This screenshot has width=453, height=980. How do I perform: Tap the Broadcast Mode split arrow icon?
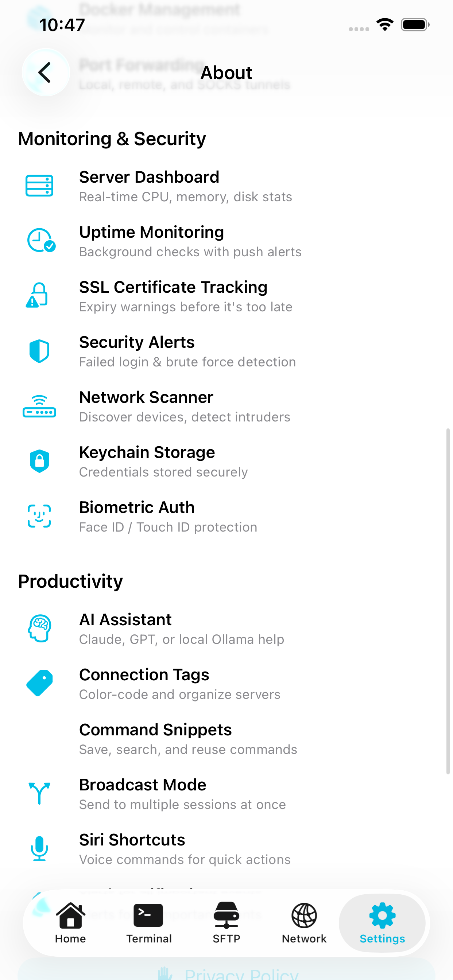[39, 793]
